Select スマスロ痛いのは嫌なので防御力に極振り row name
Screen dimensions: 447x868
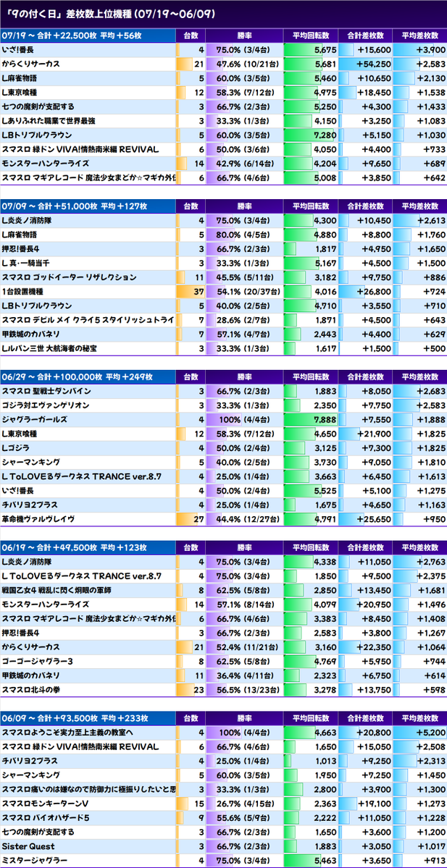tap(88, 789)
